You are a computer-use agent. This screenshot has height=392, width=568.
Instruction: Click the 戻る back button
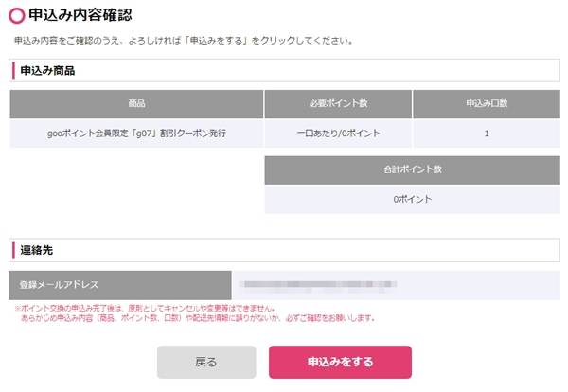(x=206, y=362)
